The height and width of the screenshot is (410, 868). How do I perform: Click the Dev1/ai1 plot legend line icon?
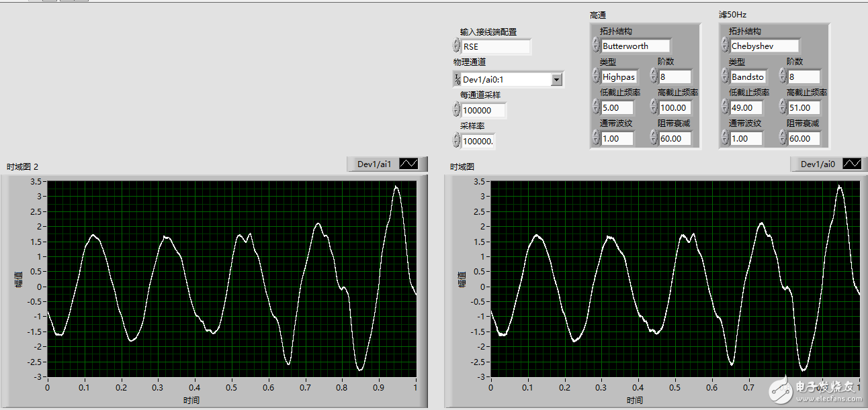[408, 164]
